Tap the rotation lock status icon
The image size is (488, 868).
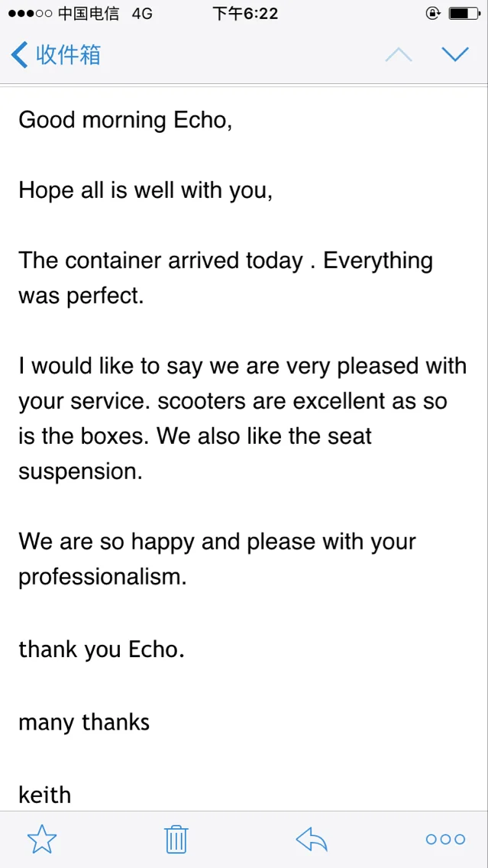tap(433, 14)
